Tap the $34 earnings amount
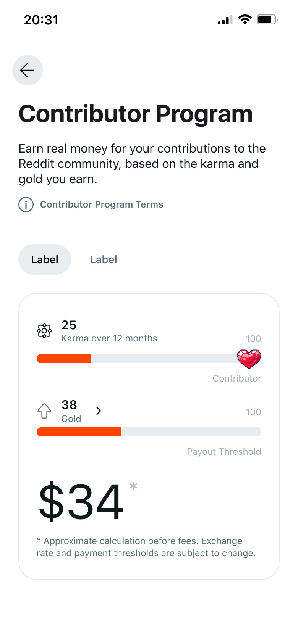This screenshot has height=644, width=298. [x=81, y=501]
